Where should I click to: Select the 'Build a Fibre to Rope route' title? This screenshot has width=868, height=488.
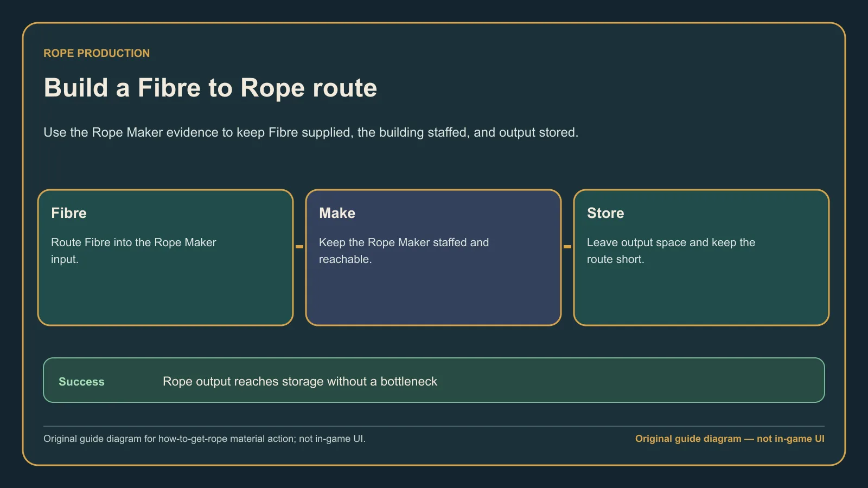click(210, 88)
